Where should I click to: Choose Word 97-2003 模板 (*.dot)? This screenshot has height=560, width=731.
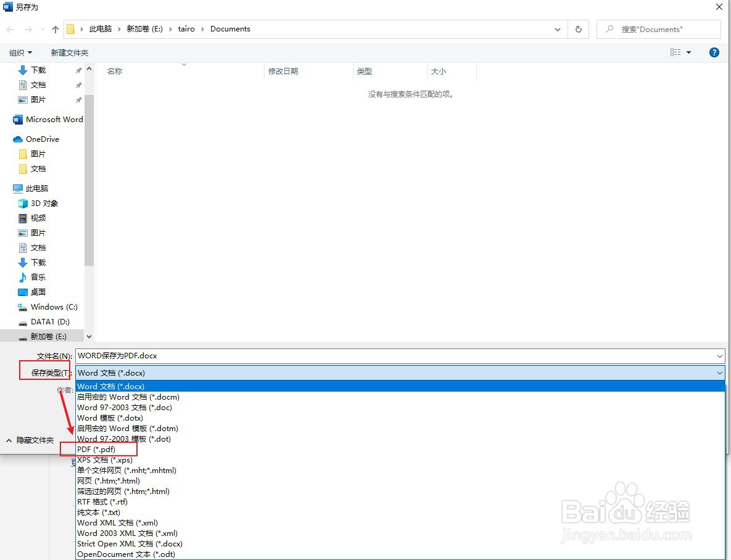pos(400,439)
